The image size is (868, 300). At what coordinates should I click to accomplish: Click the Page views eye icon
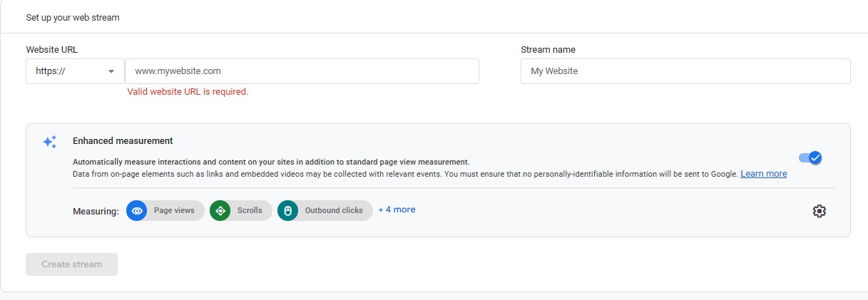[137, 211]
